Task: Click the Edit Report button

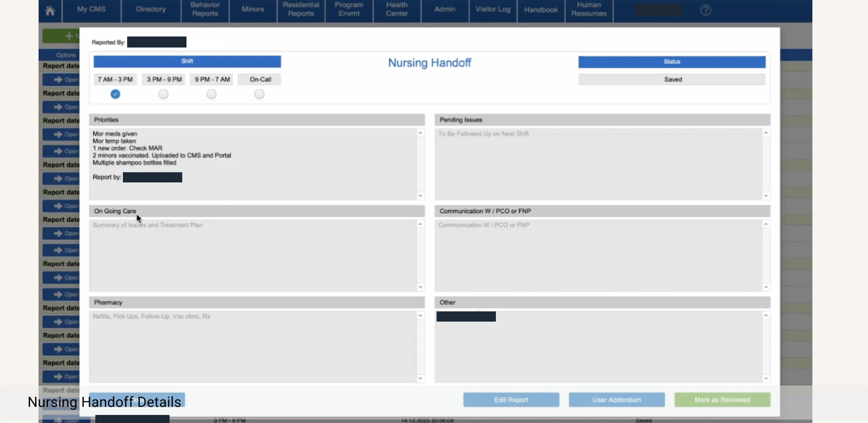Action: click(511, 400)
